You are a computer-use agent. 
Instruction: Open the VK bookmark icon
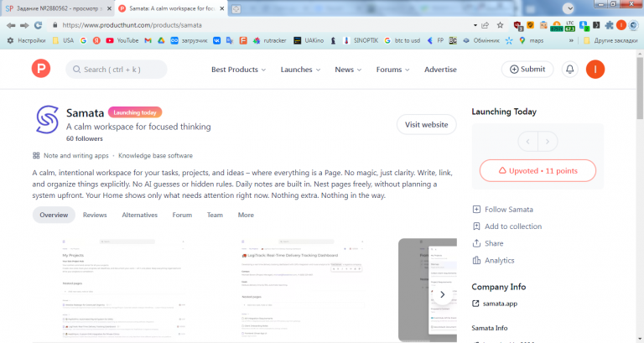(216, 40)
